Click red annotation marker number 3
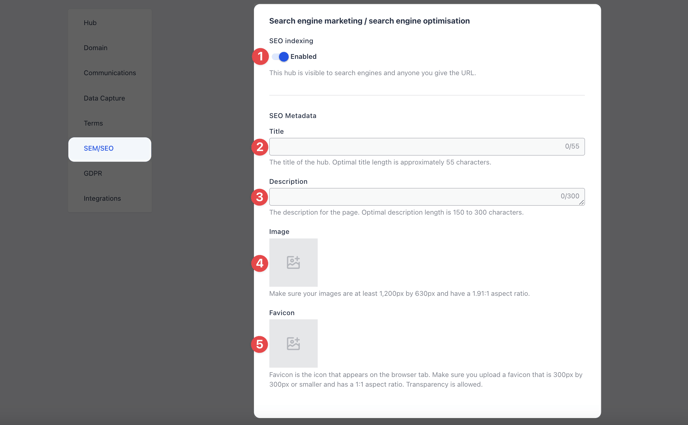This screenshot has width=688, height=425. (x=260, y=197)
